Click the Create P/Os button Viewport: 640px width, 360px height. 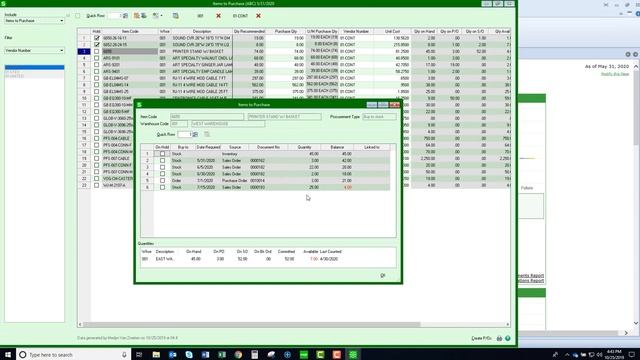coord(481,338)
